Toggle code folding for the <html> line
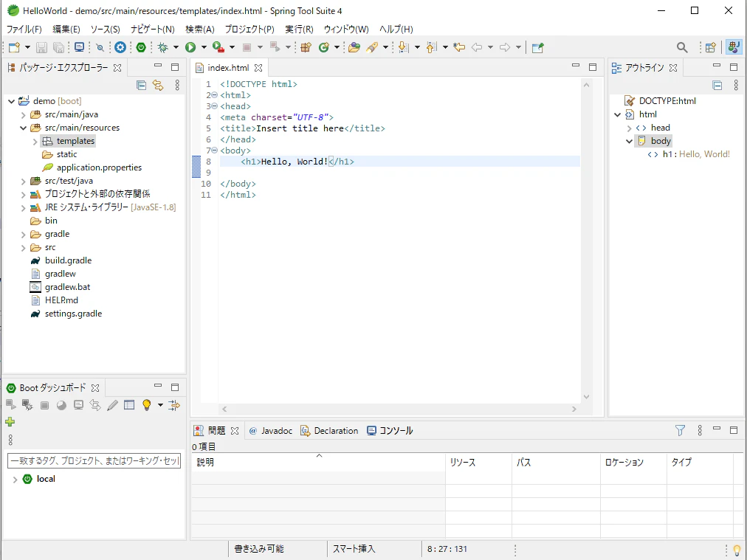 214,95
